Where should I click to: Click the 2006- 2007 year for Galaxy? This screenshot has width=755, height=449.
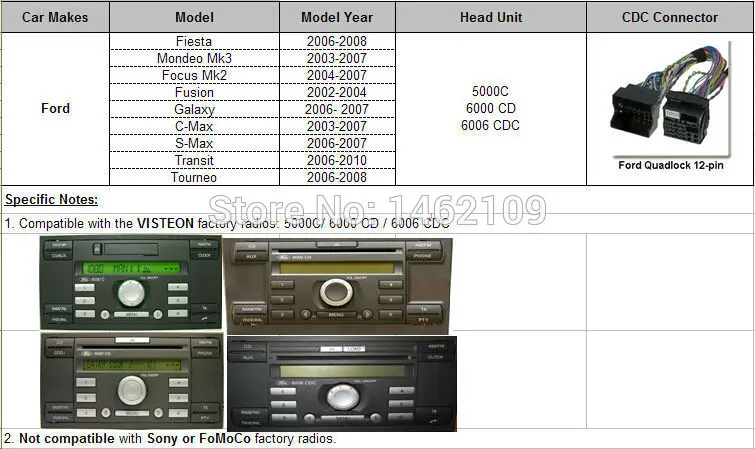[337, 109]
